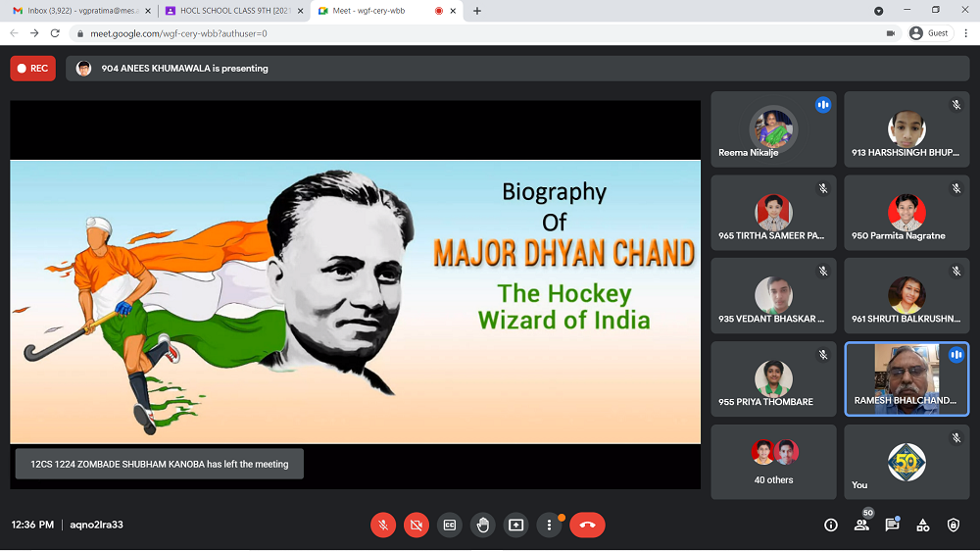Open the three-dot more options menu
The image size is (980, 551).
[549, 525]
